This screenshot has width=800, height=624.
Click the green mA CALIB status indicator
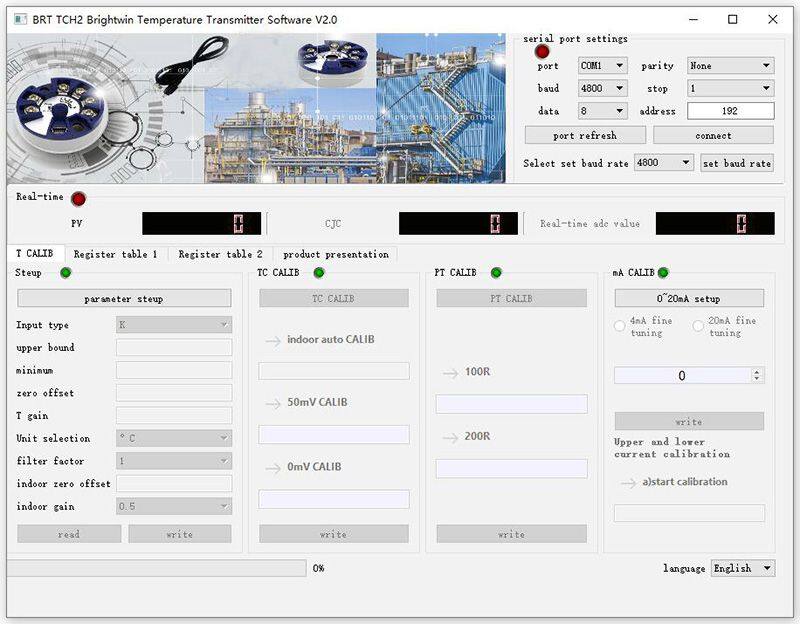[x=665, y=270]
